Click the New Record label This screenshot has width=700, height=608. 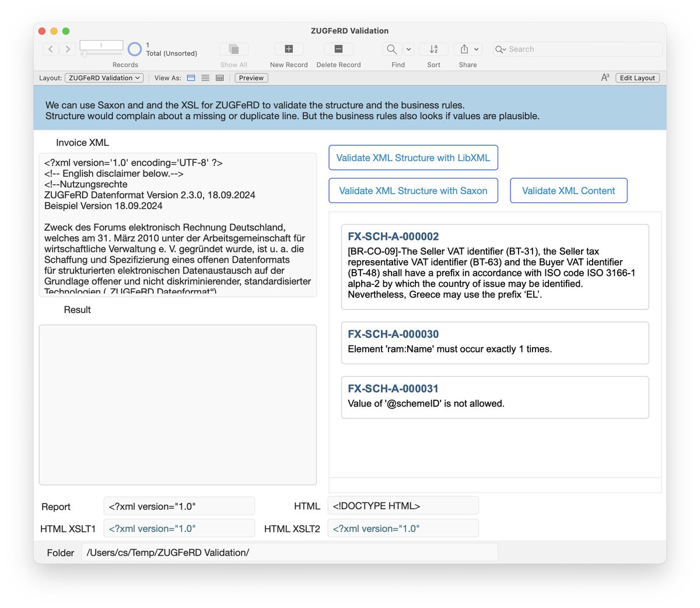(x=289, y=65)
